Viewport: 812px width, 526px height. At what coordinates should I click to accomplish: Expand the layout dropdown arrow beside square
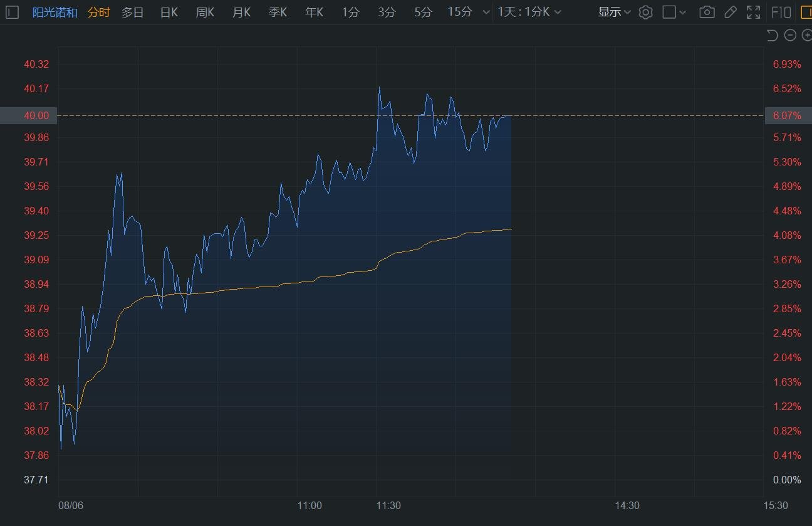(683, 13)
